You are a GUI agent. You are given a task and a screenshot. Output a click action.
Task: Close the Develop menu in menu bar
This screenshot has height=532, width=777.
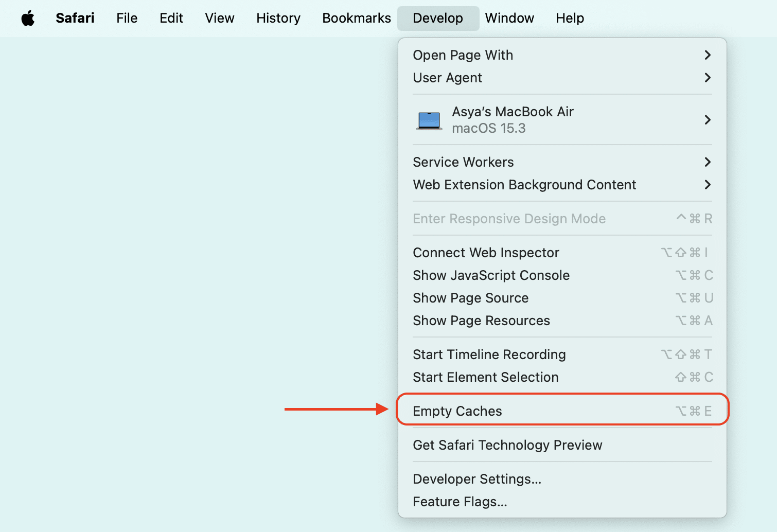438,19
